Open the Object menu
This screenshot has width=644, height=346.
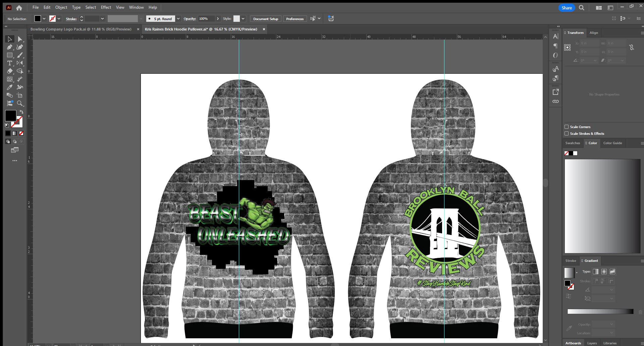61,7
